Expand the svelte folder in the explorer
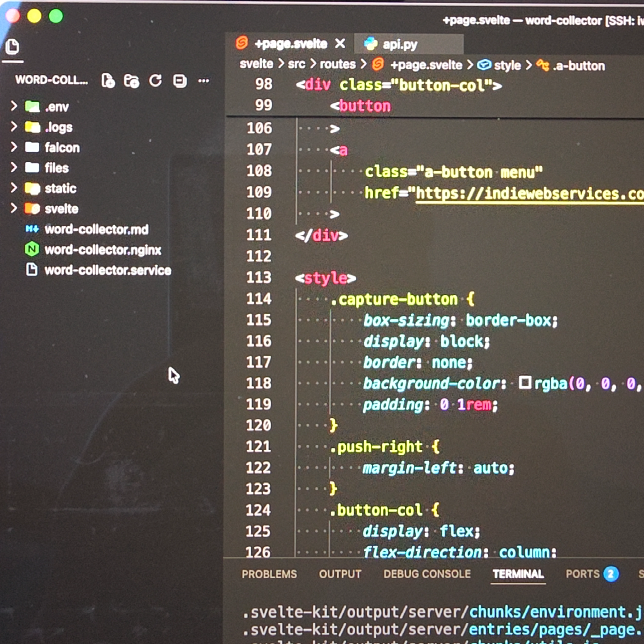Screen dimensions: 644x644 (x=61, y=209)
